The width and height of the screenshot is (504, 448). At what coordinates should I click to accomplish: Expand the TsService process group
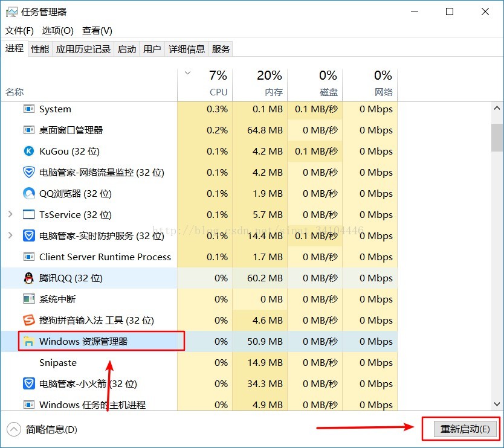(x=10, y=214)
